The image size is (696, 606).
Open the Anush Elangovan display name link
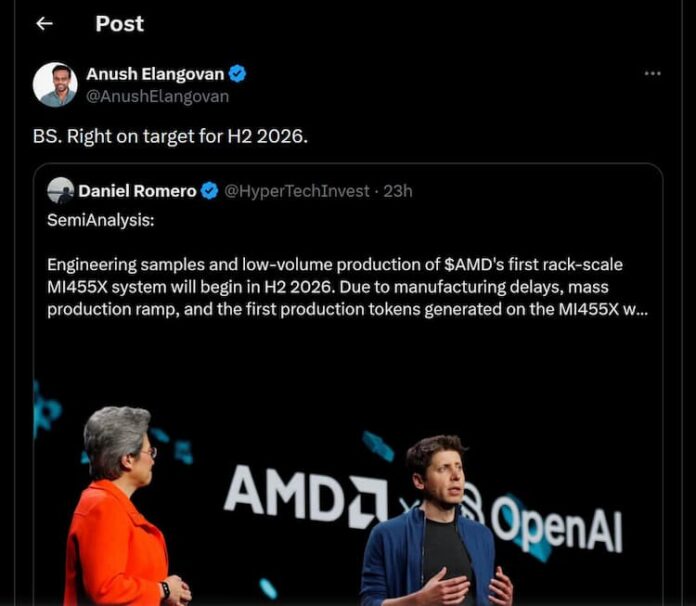[154, 74]
